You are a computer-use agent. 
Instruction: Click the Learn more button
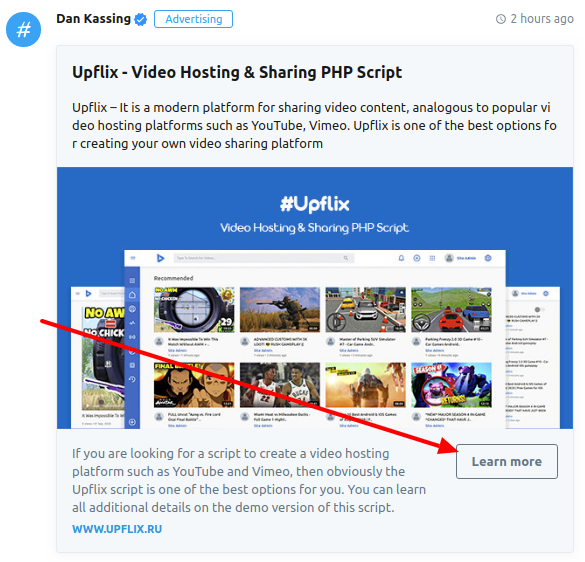507,461
